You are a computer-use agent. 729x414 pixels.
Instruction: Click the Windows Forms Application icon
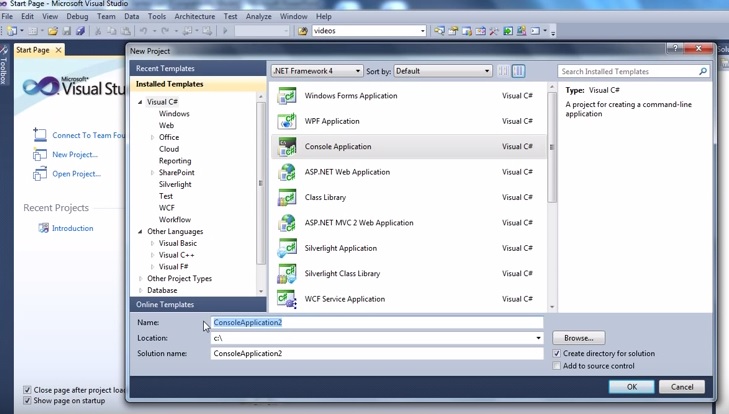[x=287, y=96]
